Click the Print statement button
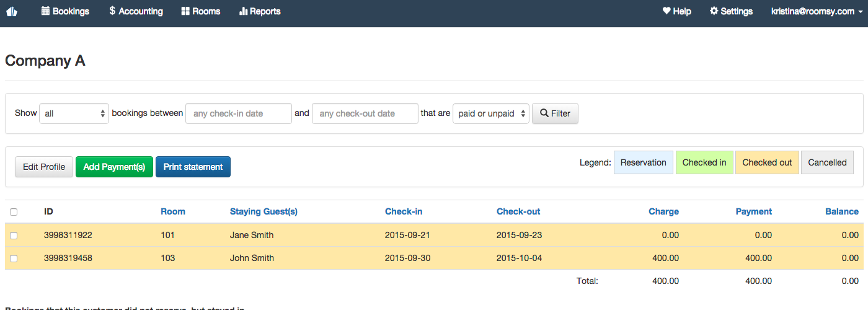Image resolution: width=868 pixels, height=310 pixels. click(193, 167)
